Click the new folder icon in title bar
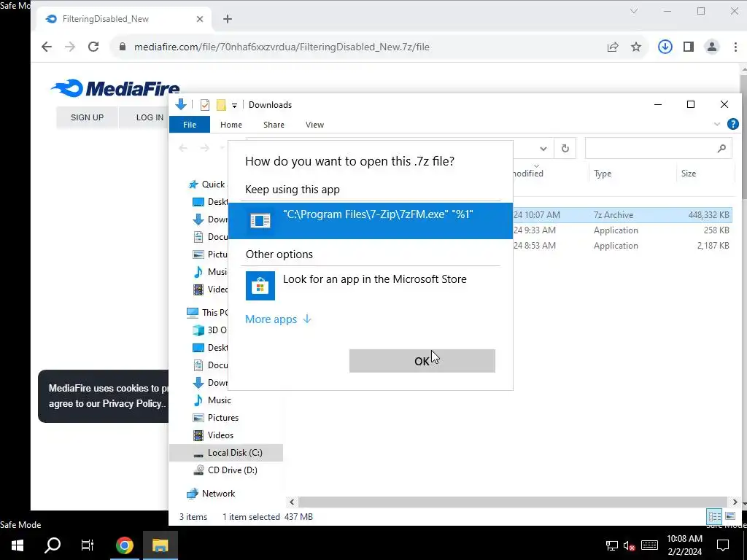This screenshot has width=747, height=560. [x=221, y=105]
